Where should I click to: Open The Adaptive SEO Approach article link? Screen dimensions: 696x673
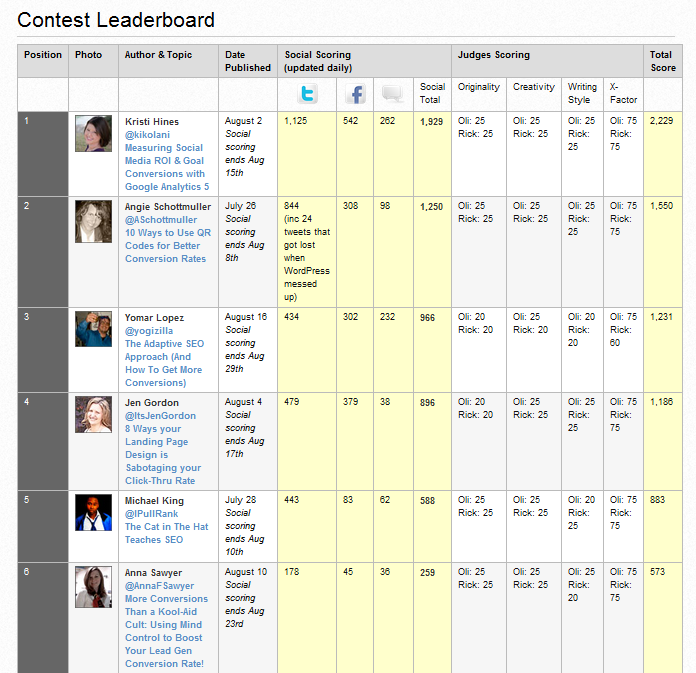(x=164, y=363)
